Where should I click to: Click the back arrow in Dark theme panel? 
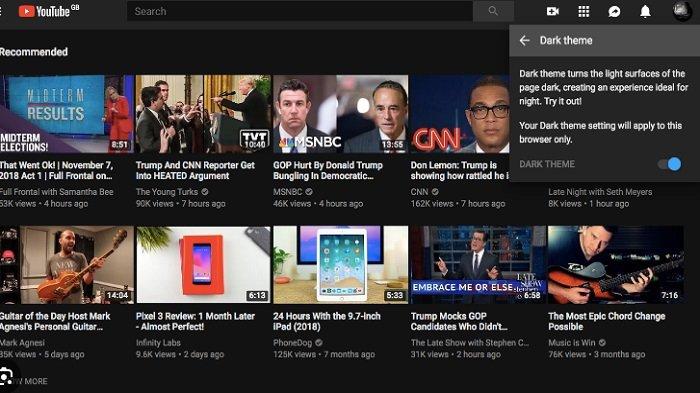coord(525,41)
